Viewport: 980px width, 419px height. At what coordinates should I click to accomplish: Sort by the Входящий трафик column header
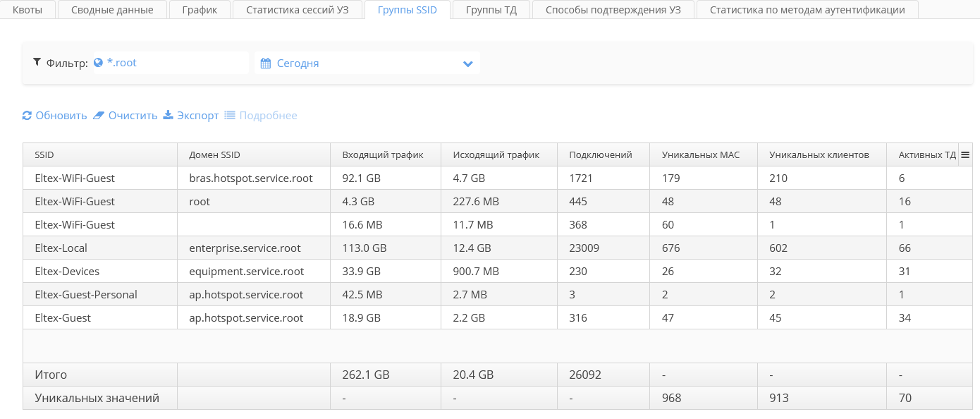click(x=382, y=155)
